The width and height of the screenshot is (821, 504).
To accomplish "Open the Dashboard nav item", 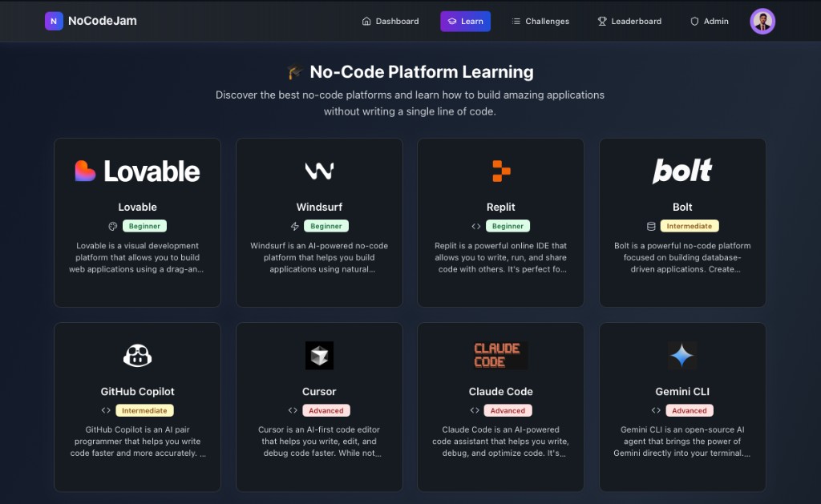I will 390,22.
